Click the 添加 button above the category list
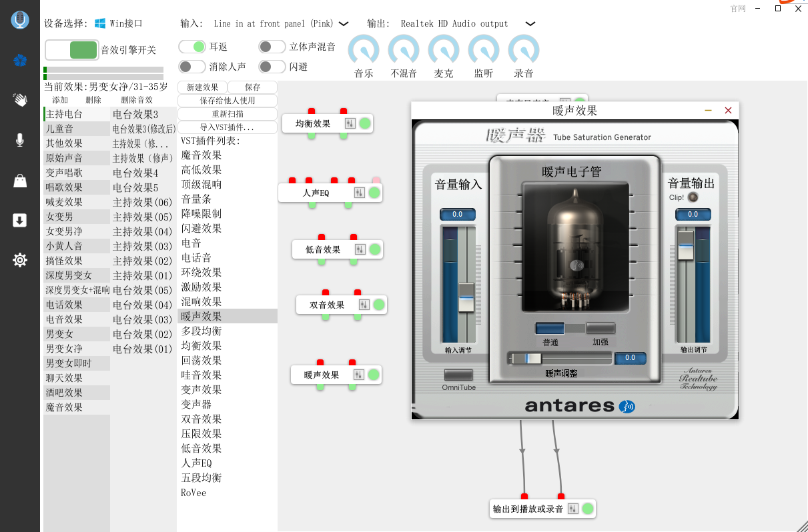The height and width of the screenshot is (532, 808). click(x=60, y=100)
